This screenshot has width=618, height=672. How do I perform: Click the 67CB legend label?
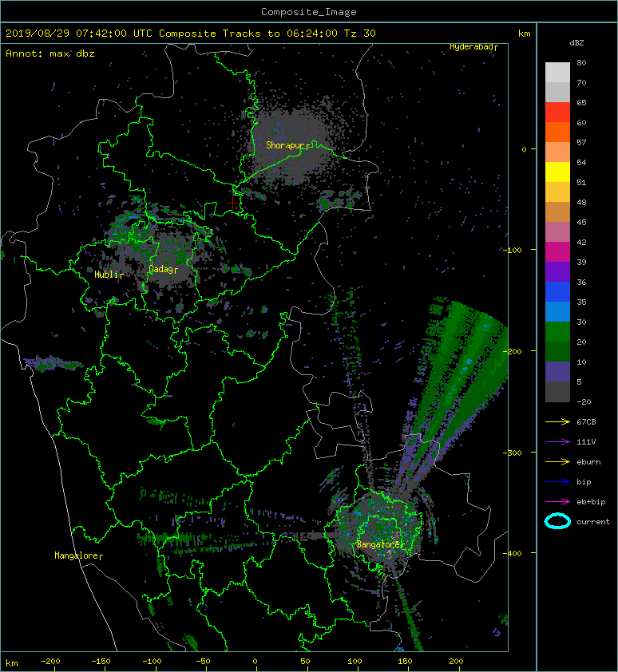(x=586, y=422)
